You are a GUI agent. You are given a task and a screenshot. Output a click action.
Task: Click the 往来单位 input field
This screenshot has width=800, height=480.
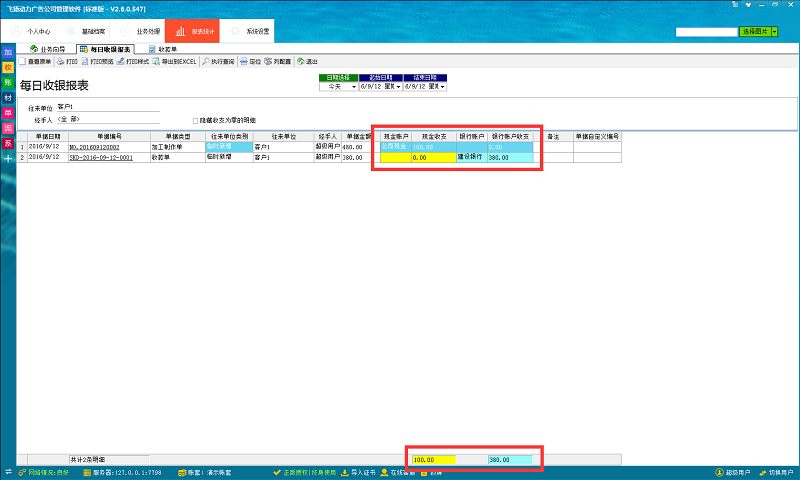[108, 106]
